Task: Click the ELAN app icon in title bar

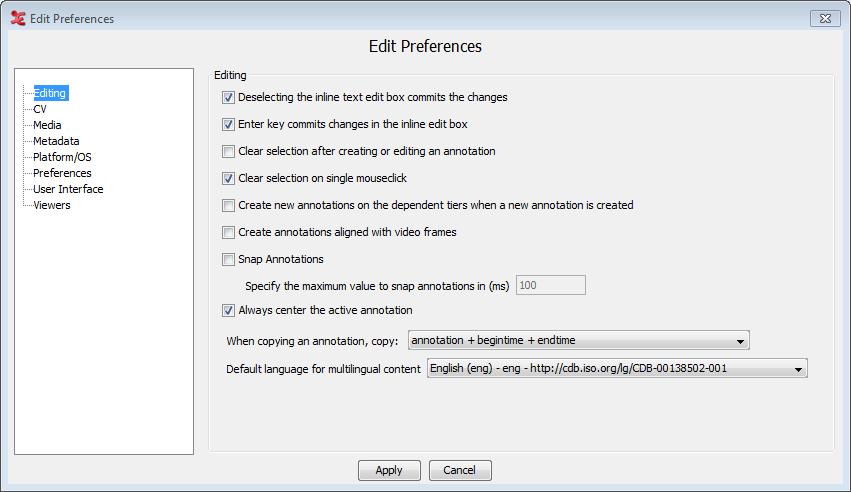Action: pos(17,18)
